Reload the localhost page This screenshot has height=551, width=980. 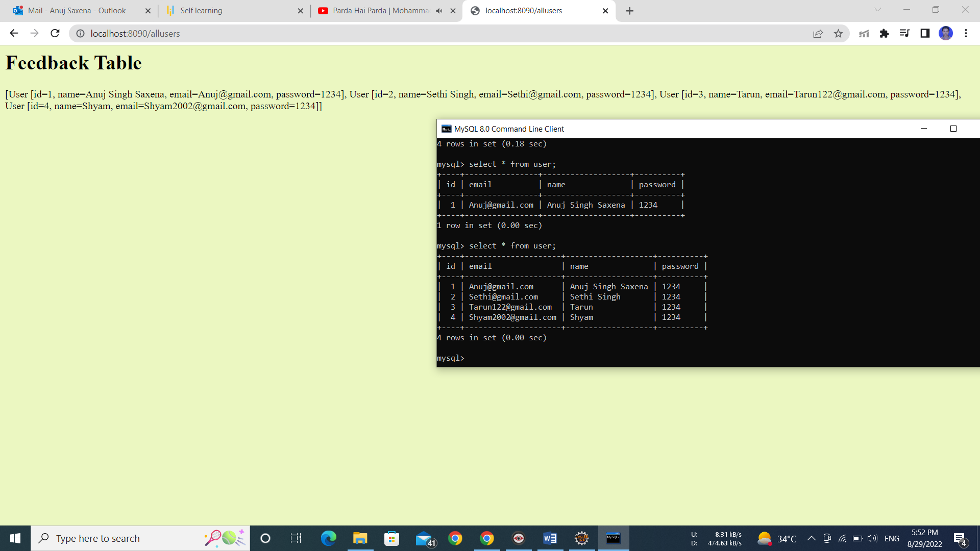point(55,33)
